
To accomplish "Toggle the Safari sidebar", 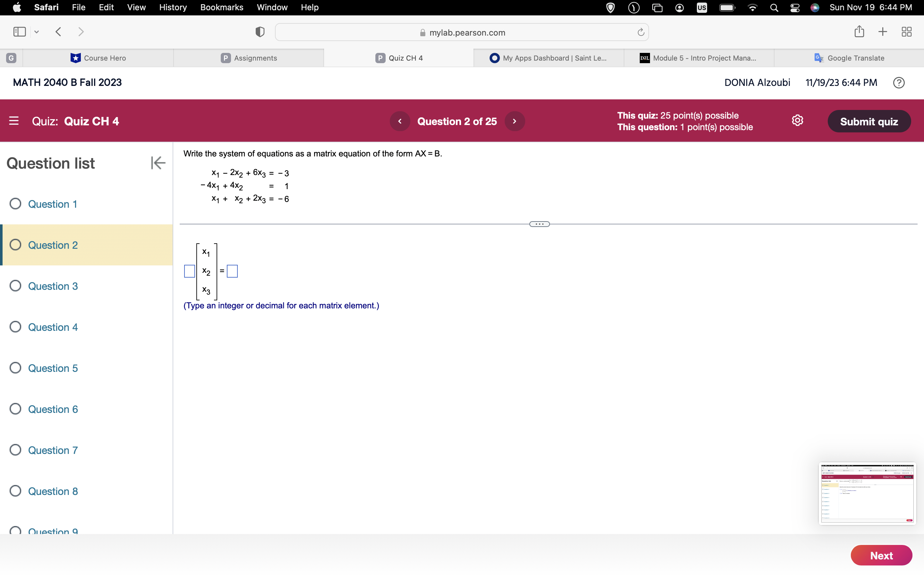I will tap(20, 32).
